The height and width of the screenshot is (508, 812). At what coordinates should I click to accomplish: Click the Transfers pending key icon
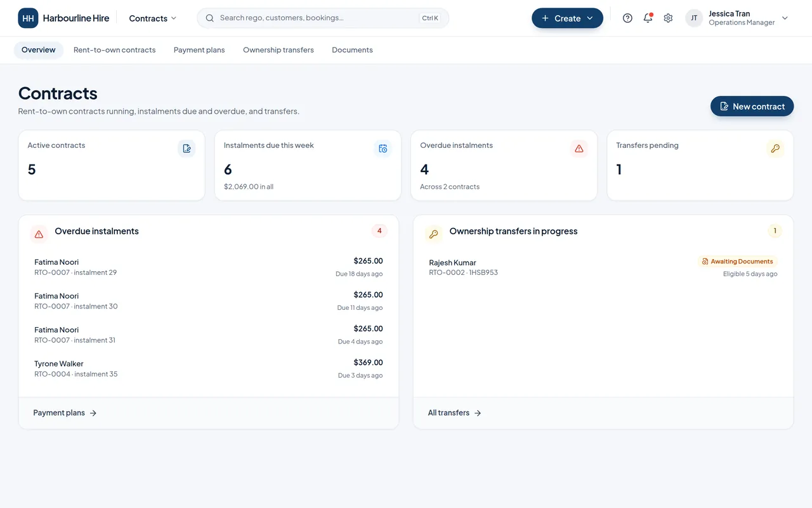775,149
